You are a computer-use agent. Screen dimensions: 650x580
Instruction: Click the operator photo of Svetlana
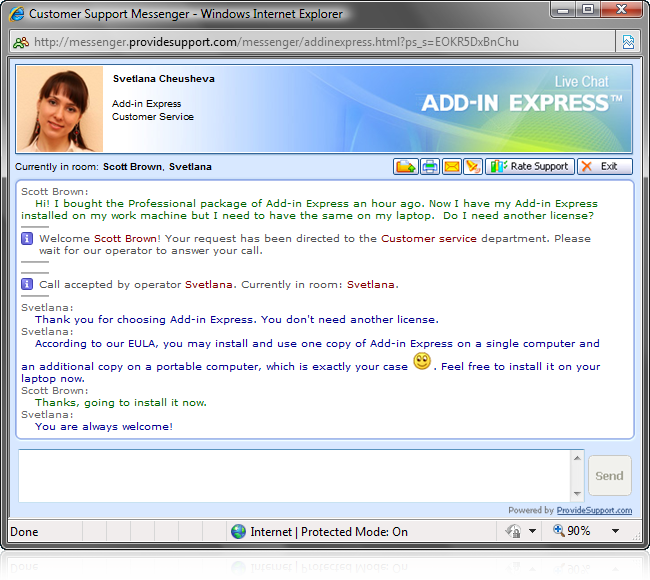pyautogui.click(x=60, y=109)
